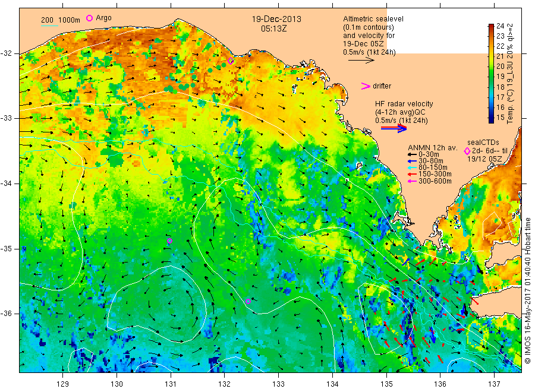Click the cyan arrow beside 80-150m
Image resolution: width=535 pixels, height=392 pixels.
[x=412, y=167]
